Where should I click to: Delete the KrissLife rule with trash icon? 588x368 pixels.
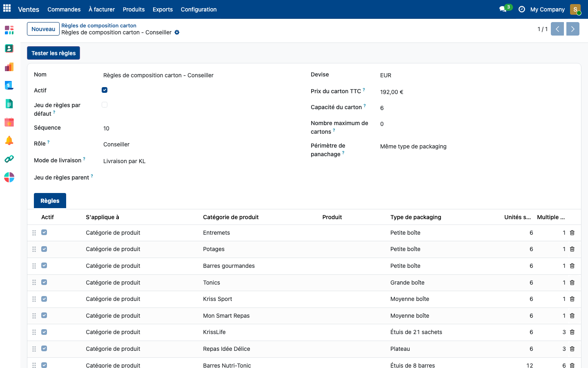pyautogui.click(x=572, y=332)
